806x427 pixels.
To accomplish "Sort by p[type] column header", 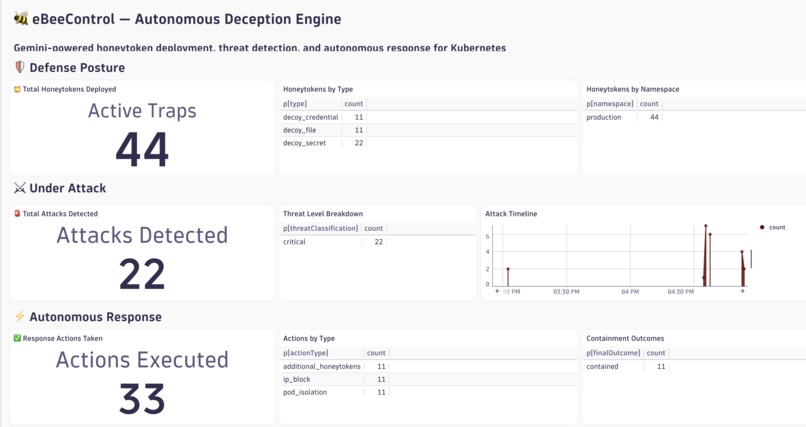I will [x=295, y=104].
